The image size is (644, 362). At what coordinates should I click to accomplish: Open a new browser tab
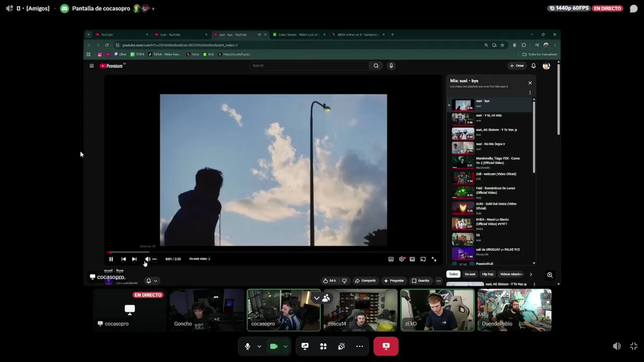point(392,35)
